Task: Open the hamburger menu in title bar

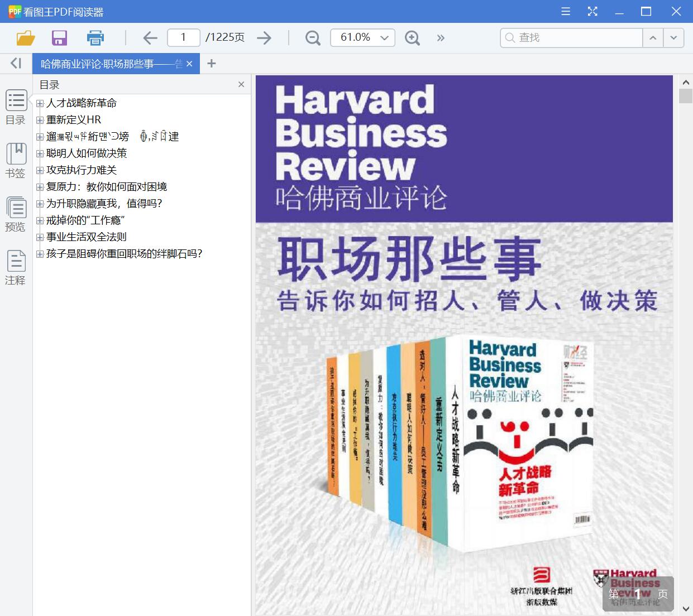Action: [566, 12]
